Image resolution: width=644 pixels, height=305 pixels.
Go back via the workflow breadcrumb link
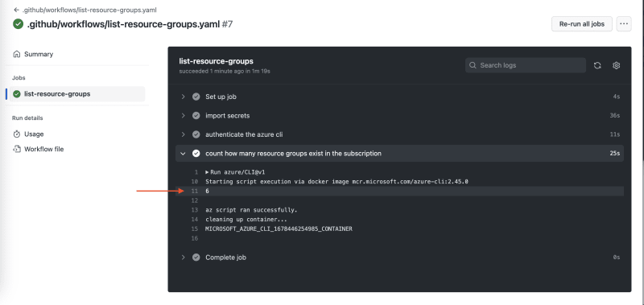pyautogui.click(x=85, y=10)
